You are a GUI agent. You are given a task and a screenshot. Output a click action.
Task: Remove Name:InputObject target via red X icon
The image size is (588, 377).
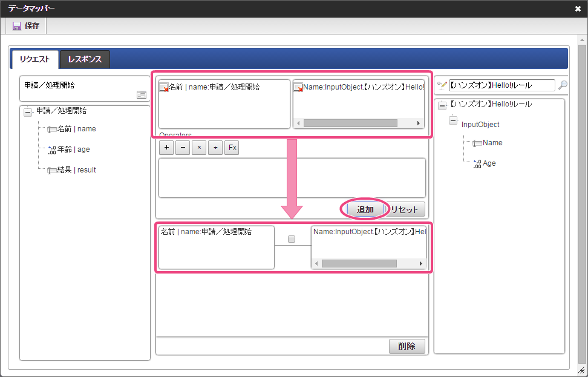[298, 88]
